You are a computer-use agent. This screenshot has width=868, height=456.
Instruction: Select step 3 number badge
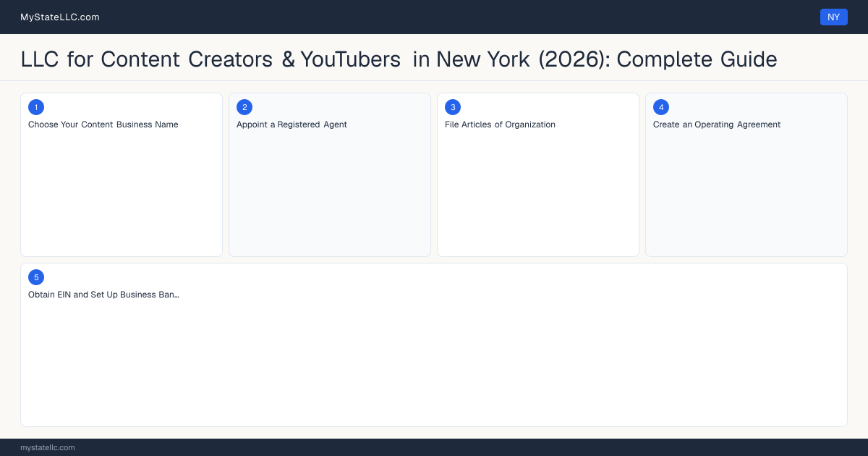click(x=453, y=107)
